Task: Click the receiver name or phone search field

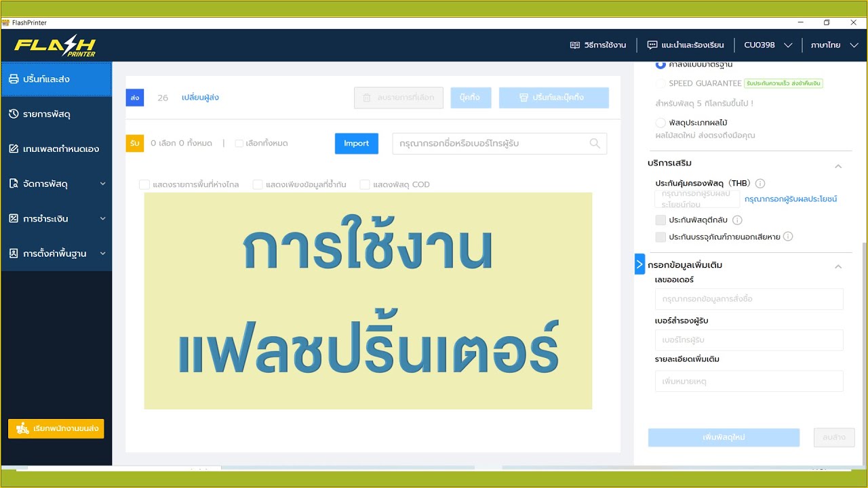Action: pyautogui.click(x=500, y=144)
